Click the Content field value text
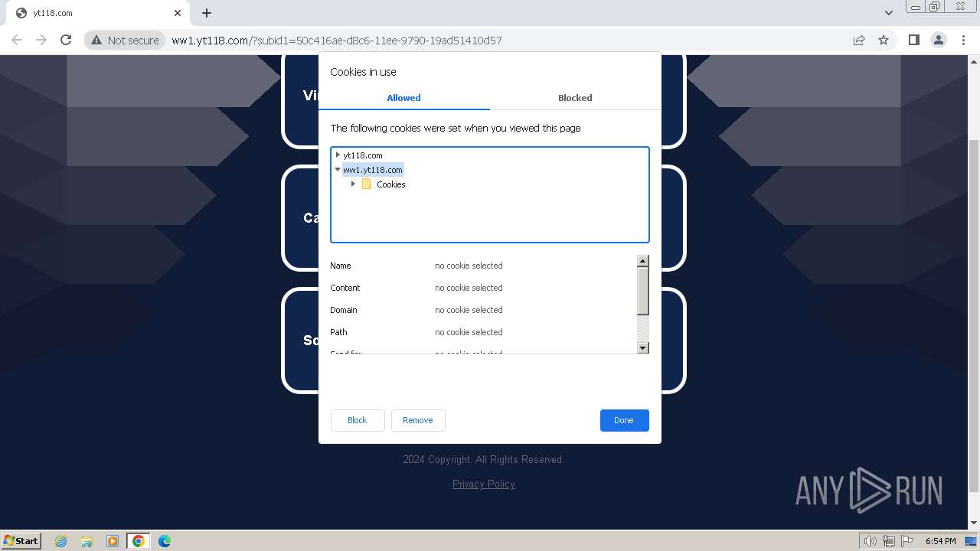 pyautogui.click(x=469, y=288)
